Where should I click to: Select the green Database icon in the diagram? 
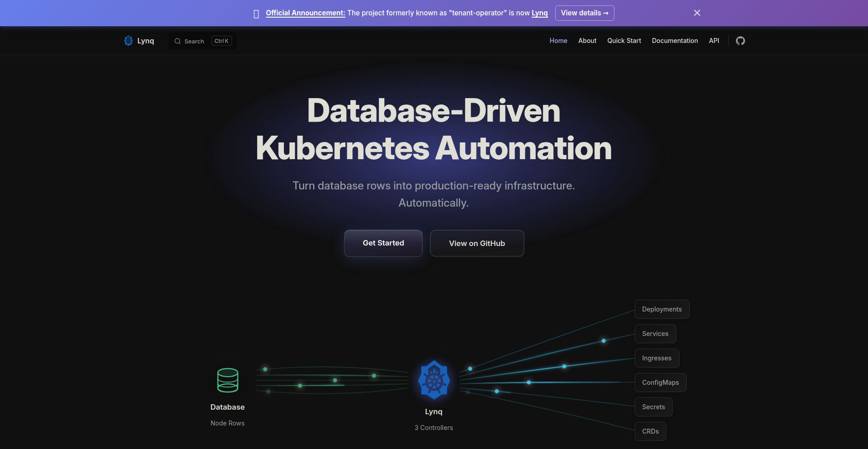coord(227,380)
